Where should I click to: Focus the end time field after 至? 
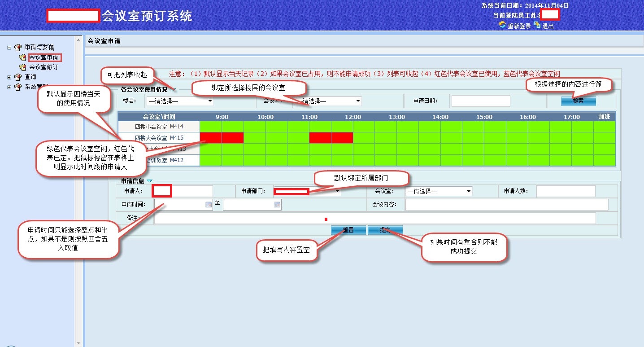252,205
